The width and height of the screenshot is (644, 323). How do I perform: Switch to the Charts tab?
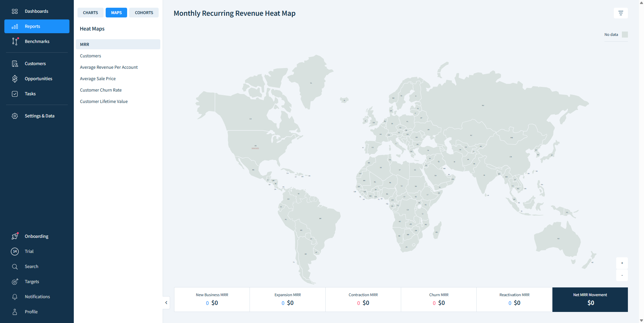[x=91, y=13]
